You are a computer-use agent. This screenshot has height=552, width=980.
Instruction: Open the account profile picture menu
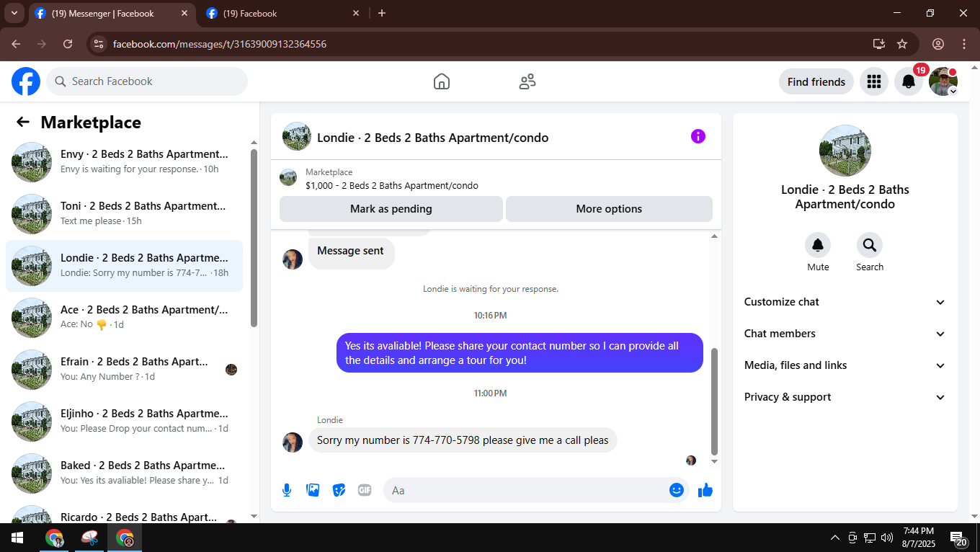click(943, 81)
